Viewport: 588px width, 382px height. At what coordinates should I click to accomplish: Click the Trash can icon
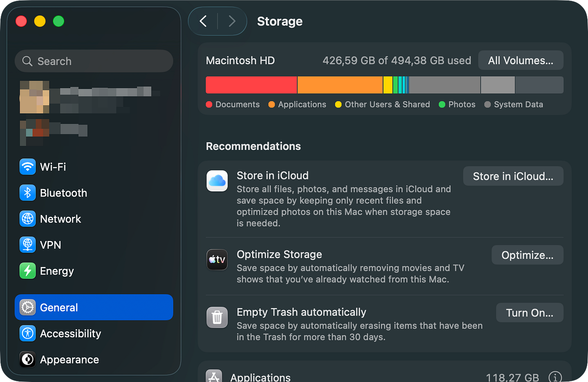point(217,317)
